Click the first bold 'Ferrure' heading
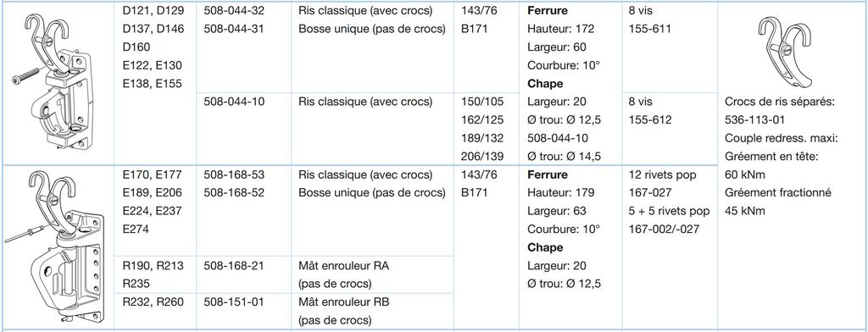 tap(548, 10)
